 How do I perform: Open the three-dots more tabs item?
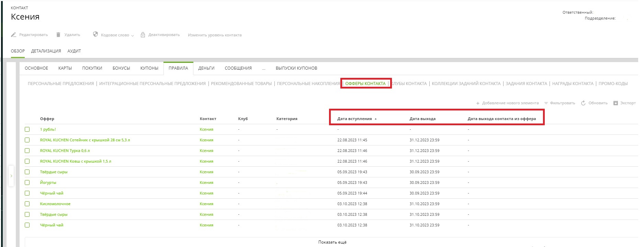pos(263,69)
